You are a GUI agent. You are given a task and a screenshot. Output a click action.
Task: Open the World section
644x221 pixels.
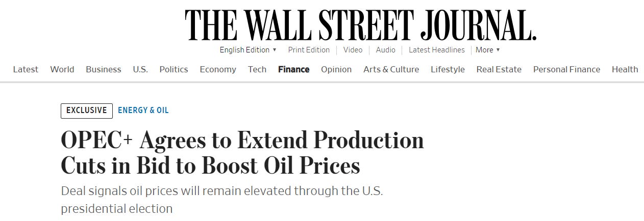pyautogui.click(x=62, y=69)
